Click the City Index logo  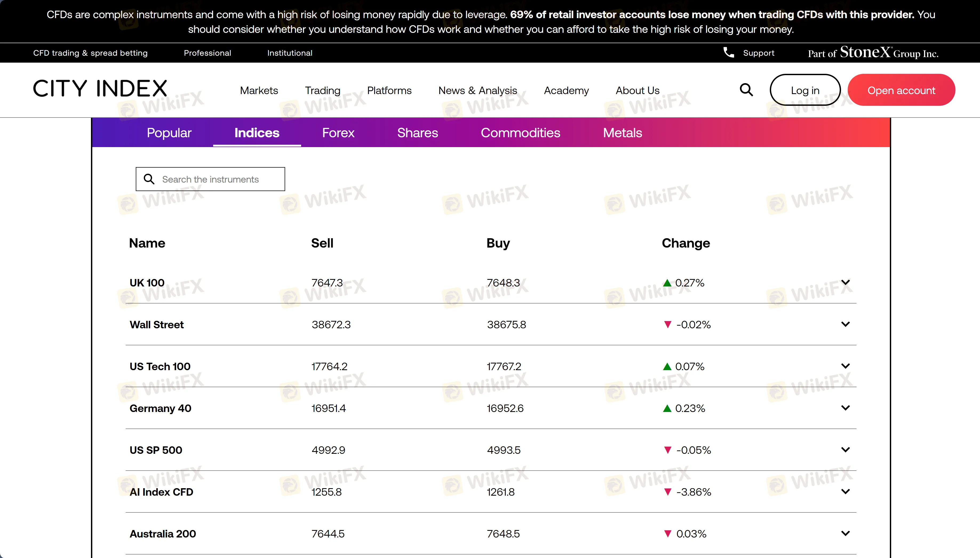click(100, 88)
